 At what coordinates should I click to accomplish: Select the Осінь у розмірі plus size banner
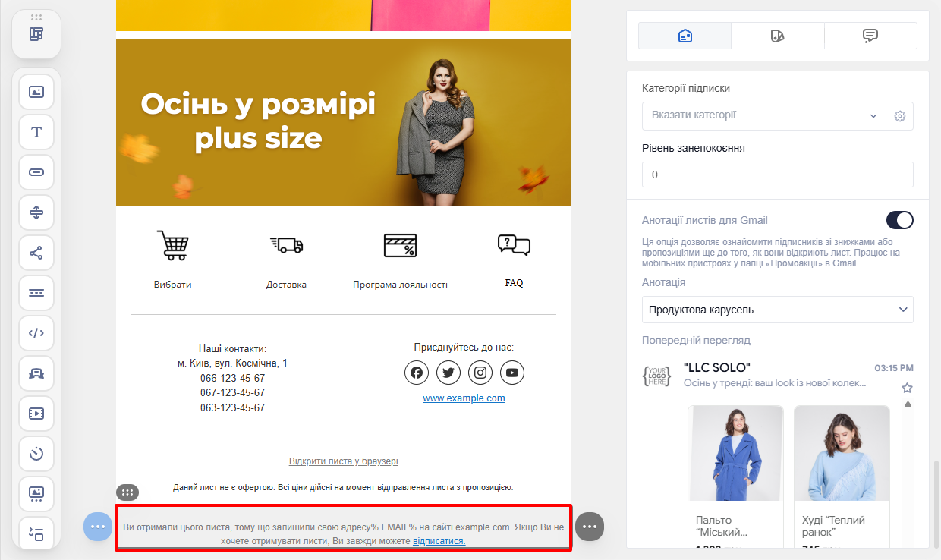tap(344, 122)
